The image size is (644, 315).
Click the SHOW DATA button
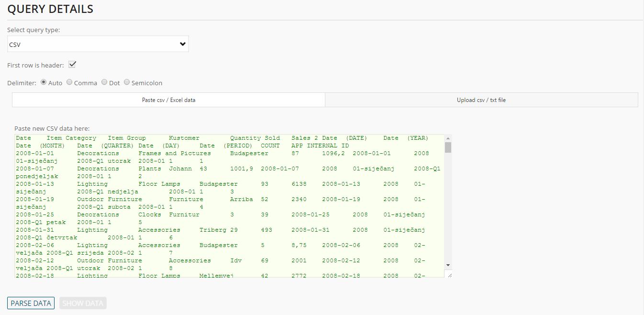[x=82, y=303]
